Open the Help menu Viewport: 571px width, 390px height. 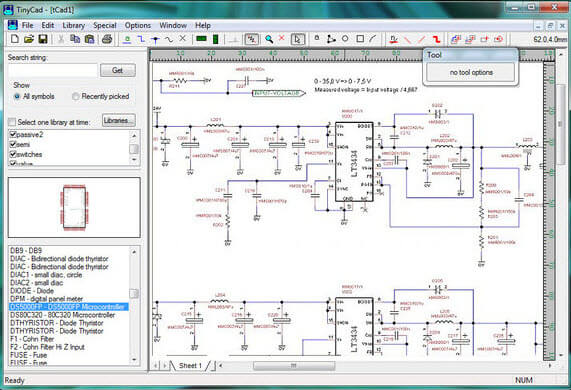coord(203,25)
